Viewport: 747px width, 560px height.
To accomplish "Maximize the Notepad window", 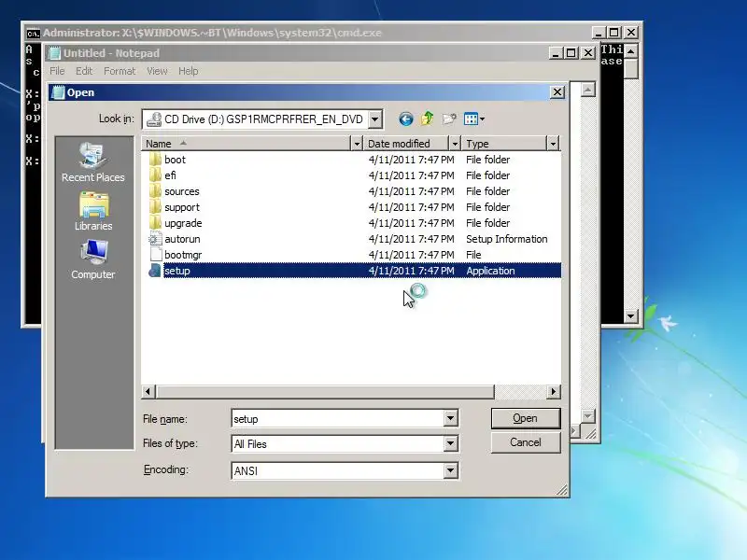I will click(571, 53).
